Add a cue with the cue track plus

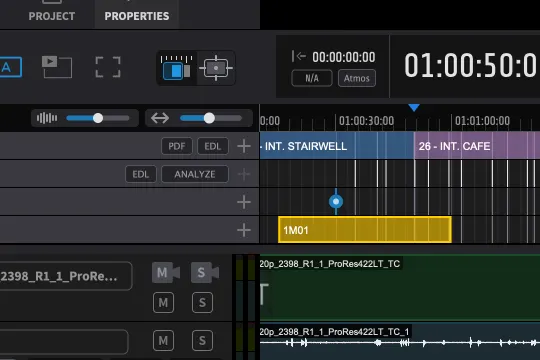pyautogui.click(x=244, y=230)
